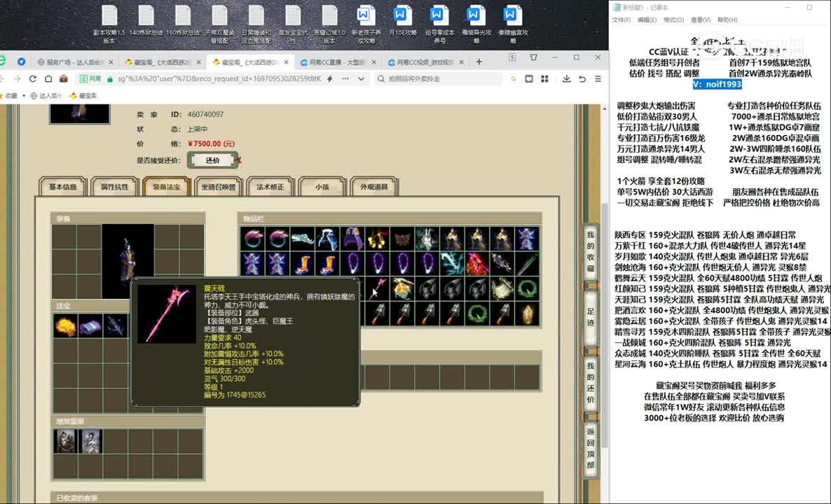Open the three-dots menu in address bar
831x504 pixels.
pyautogui.click(x=345, y=78)
